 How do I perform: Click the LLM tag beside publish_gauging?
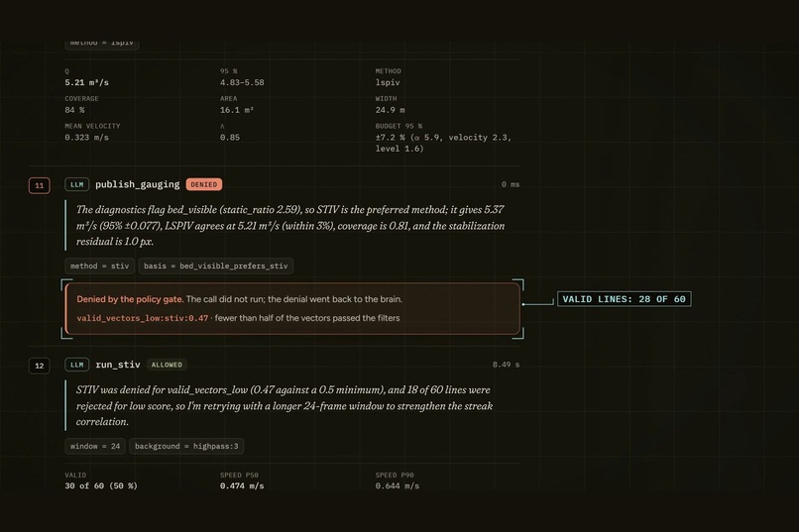click(x=77, y=184)
